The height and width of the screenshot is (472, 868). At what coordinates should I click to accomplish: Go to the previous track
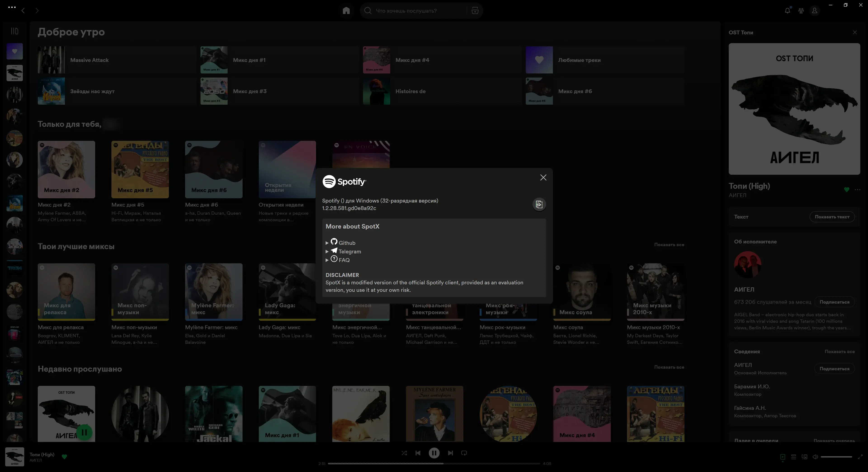[x=418, y=453]
